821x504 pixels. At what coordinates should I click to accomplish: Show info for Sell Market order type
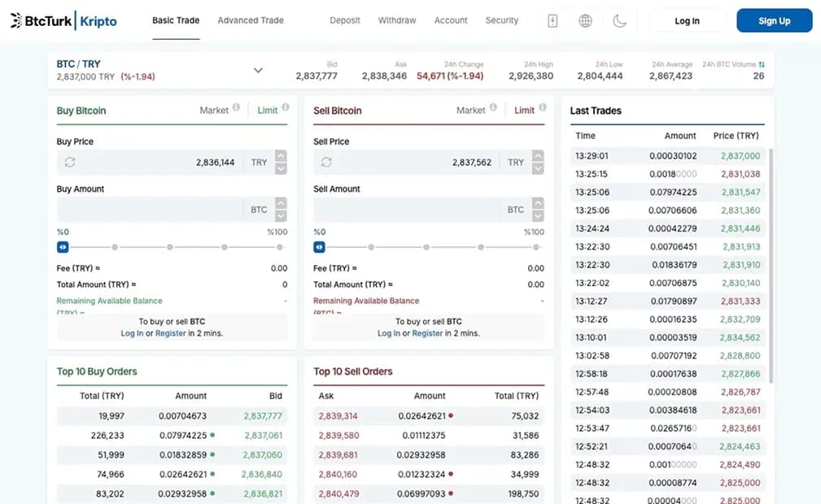(493, 107)
